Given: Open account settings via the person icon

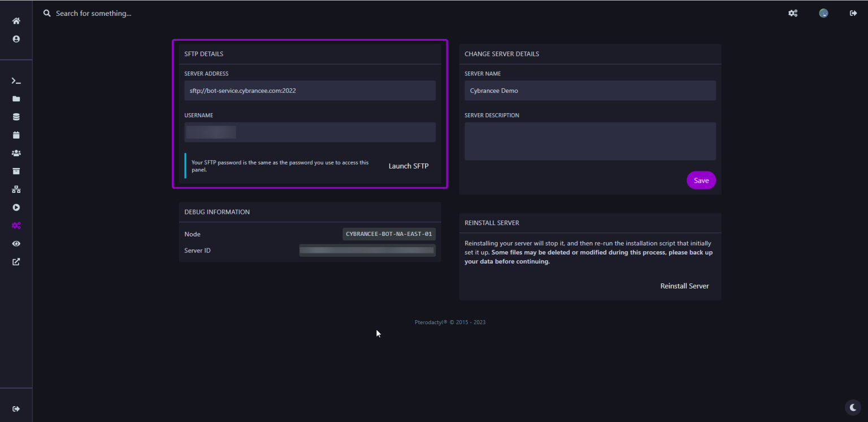Looking at the screenshot, I should [x=16, y=38].
